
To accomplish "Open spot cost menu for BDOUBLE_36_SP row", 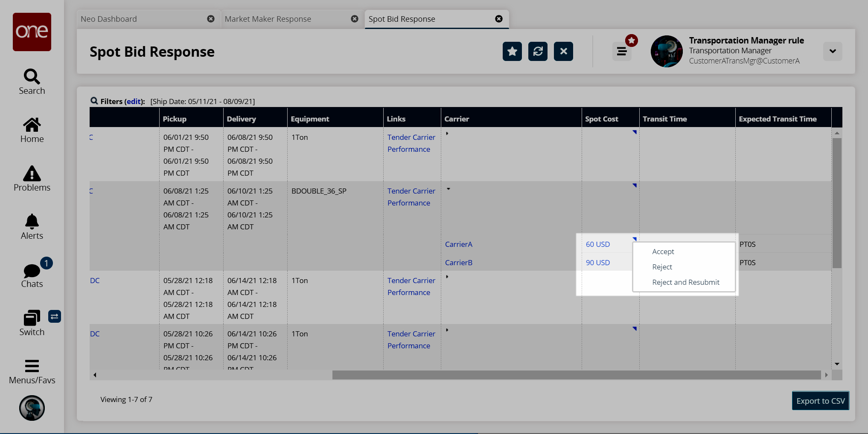I will click(x=635, y=185).
